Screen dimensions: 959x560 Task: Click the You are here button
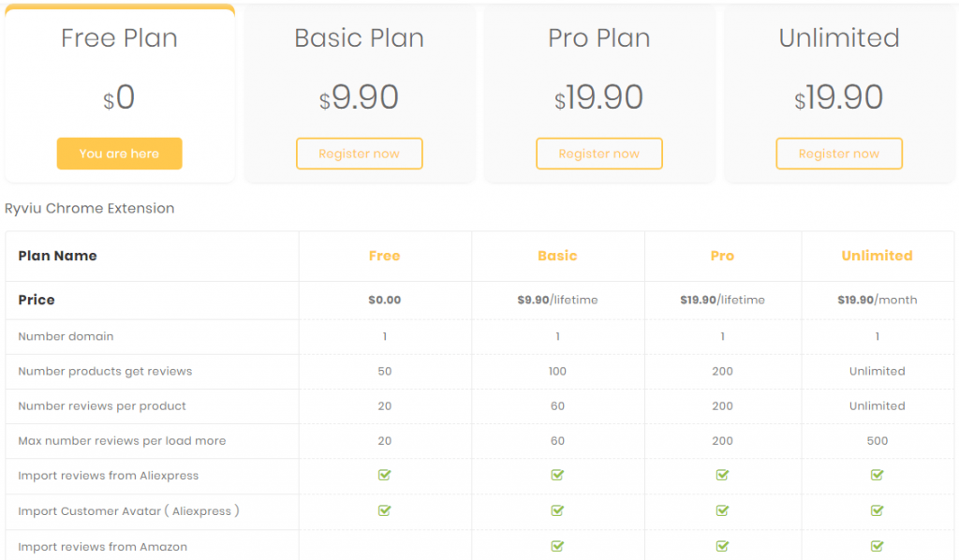pos(119,154)
